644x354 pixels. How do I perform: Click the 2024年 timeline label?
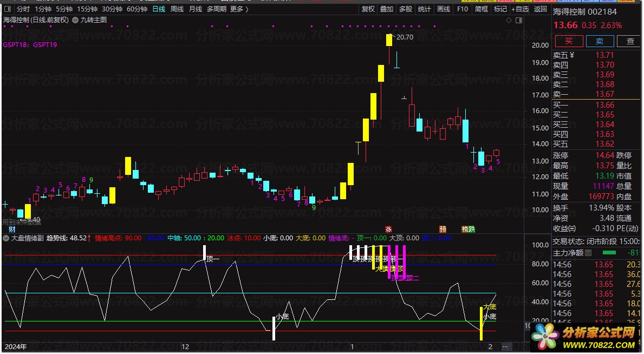point(15,346)
